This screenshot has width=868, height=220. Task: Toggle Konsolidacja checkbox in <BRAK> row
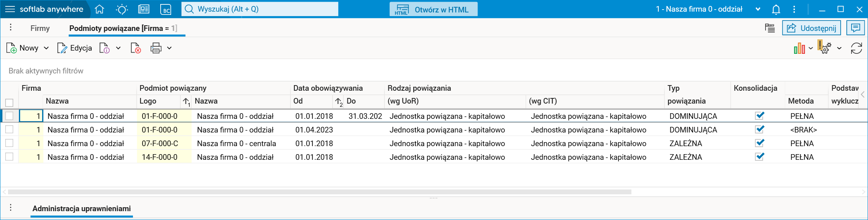click(x=759, y=129)
